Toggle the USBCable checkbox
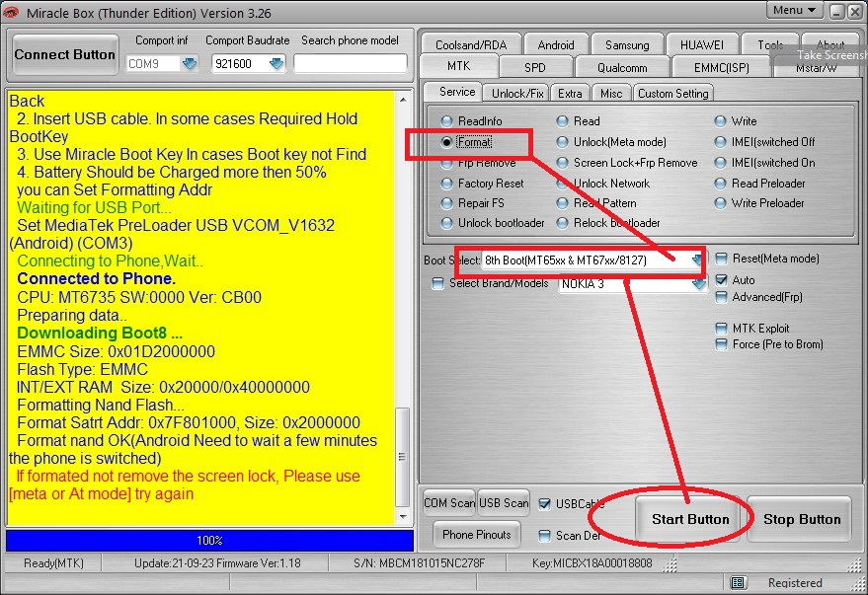 coord(545,504)
